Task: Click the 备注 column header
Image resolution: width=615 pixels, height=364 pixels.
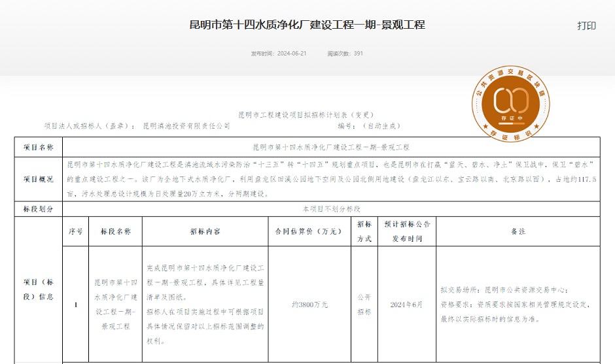Action: click(518, 231)
